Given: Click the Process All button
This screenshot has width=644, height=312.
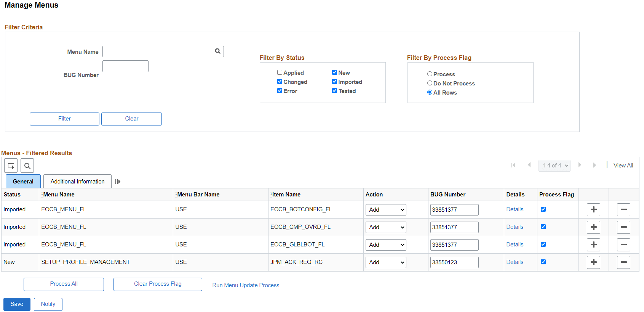Looking at the screenshot, I should (x=64, y=284).
